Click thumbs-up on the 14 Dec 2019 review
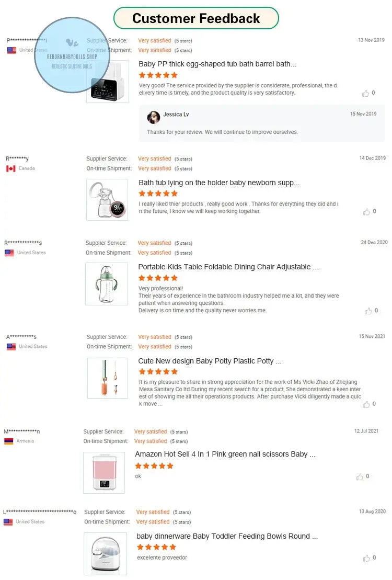The height and width of the screenshot is (580, 392). 366,212
